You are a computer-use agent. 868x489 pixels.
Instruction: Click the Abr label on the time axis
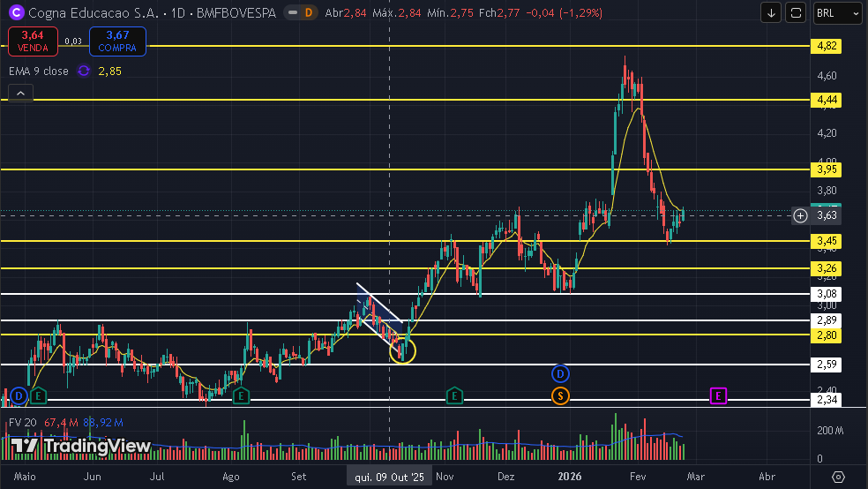point(767,477)
